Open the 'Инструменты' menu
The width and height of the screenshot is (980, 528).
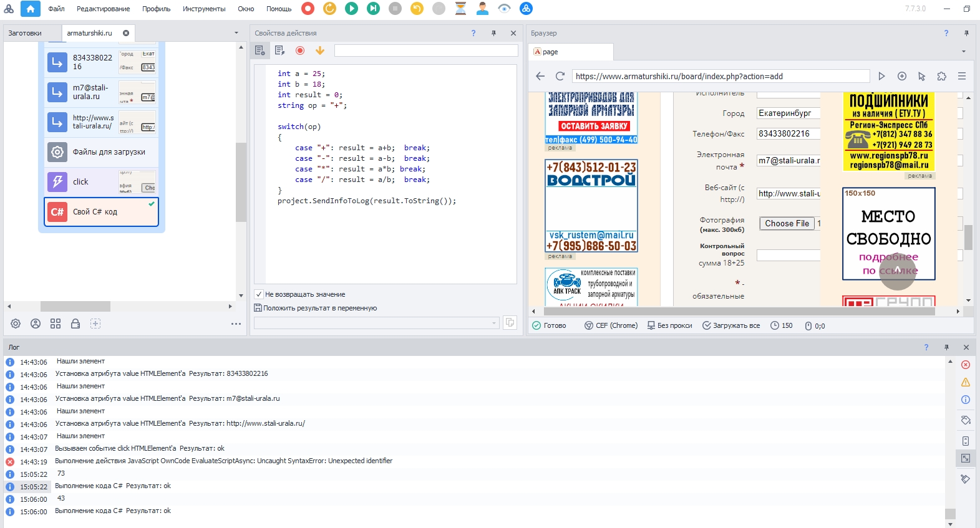[x=204, y=9]
